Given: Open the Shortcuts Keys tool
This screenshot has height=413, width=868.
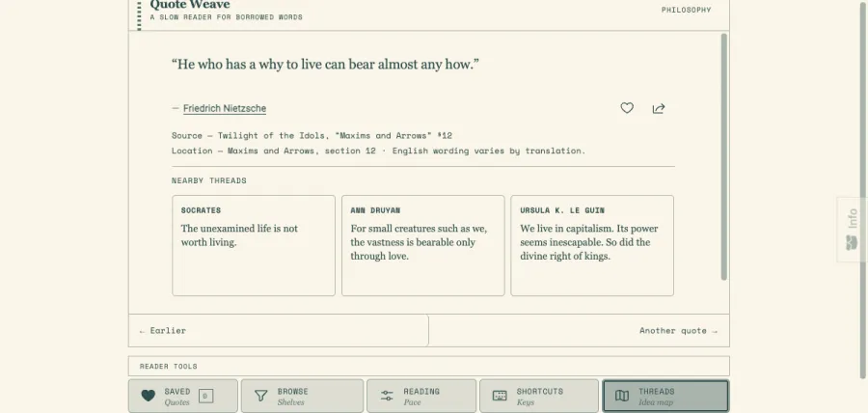Looking at the screenshot, I should 539,396.
